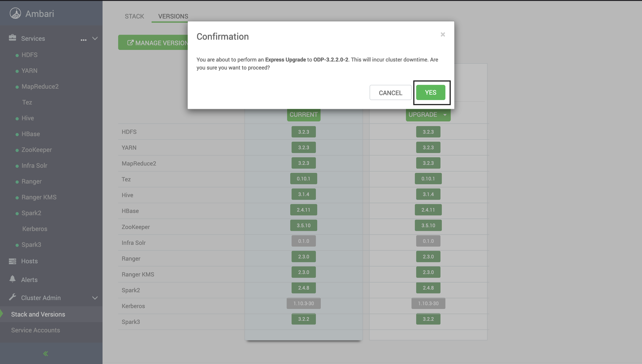Click Spark3 current version 3.2.2 badge
The image size is (642, 364).
(x=304, y=319)
